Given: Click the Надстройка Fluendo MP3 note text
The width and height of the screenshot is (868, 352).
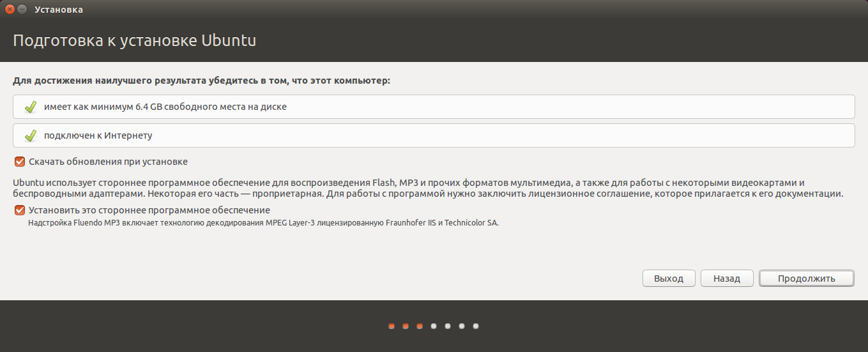Looking at the screenshot, I should tap(263, 224).
